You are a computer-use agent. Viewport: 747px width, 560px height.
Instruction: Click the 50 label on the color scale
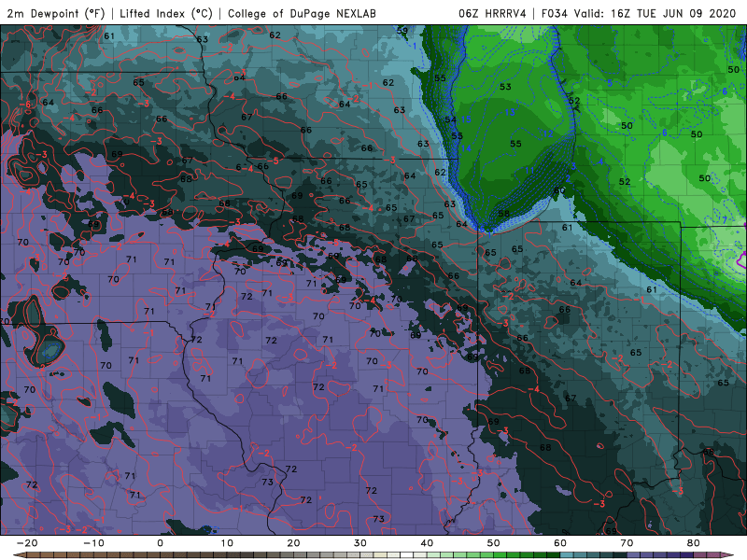pos(494,543)
